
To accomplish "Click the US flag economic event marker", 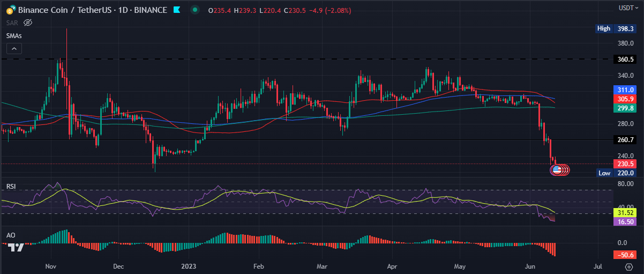I will click(556, 169).
